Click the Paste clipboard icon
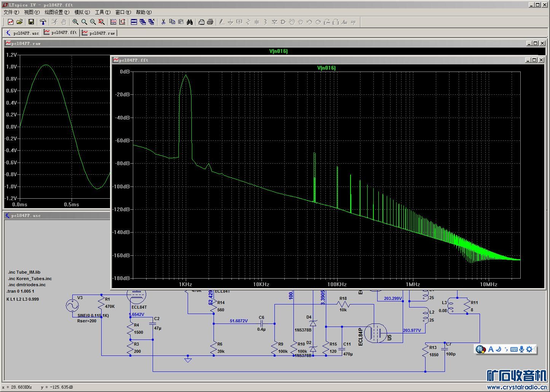The width and height of the screenshot is (550, 392). (x=181, y=22)
